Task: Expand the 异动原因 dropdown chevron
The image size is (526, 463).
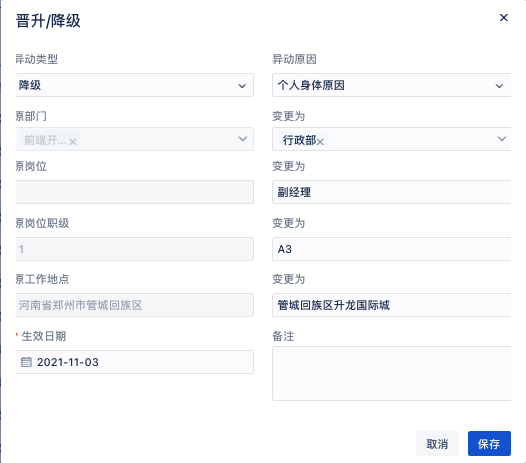Action: coord(499,86)
